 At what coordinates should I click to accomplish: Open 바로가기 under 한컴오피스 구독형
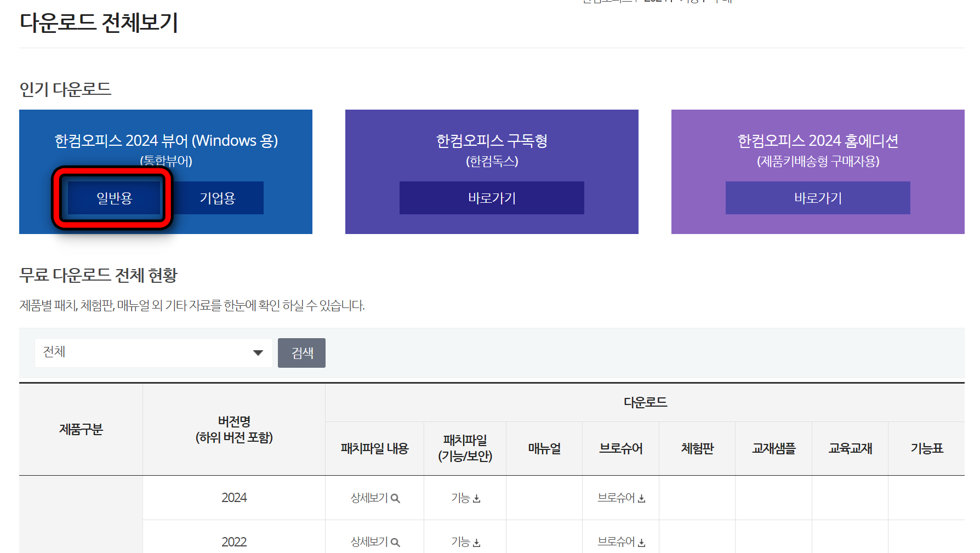492,198
